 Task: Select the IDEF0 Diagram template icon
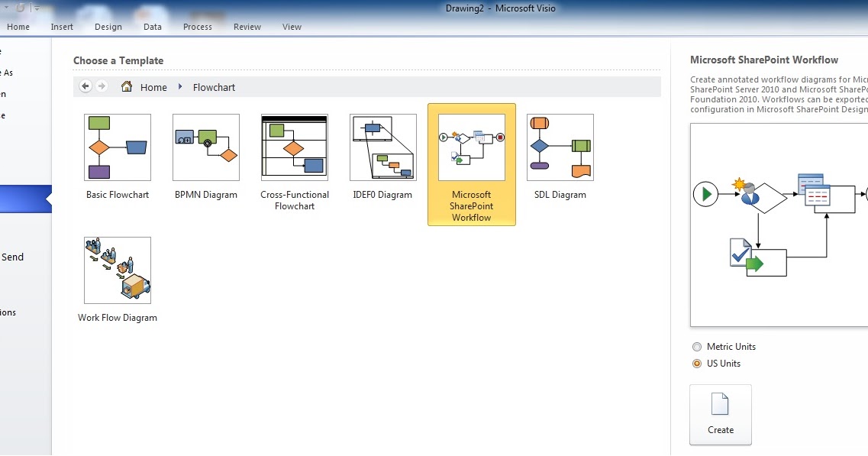point(383,147)
